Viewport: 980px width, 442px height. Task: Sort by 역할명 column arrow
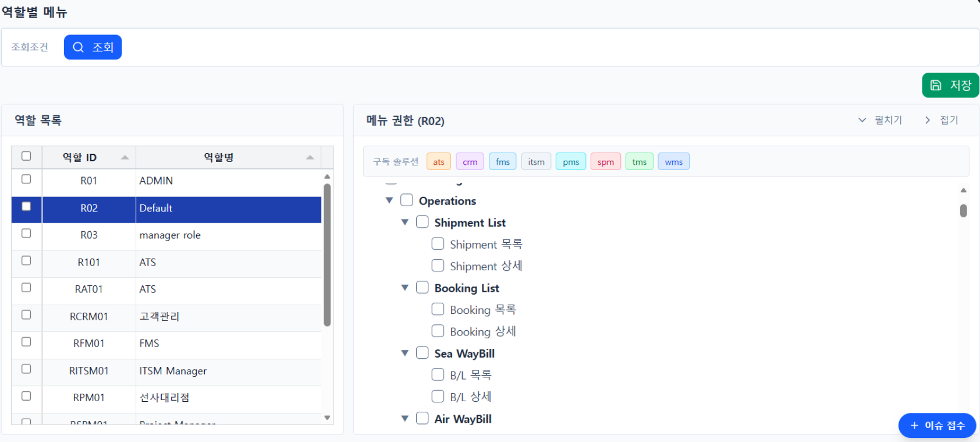click(310, 157)
